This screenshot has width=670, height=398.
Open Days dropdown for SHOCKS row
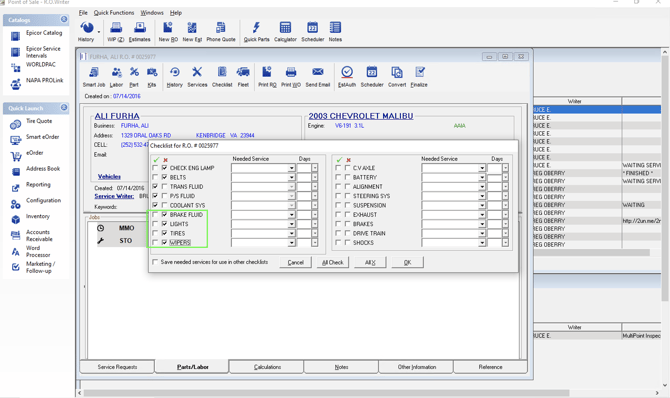pos(505,243)
